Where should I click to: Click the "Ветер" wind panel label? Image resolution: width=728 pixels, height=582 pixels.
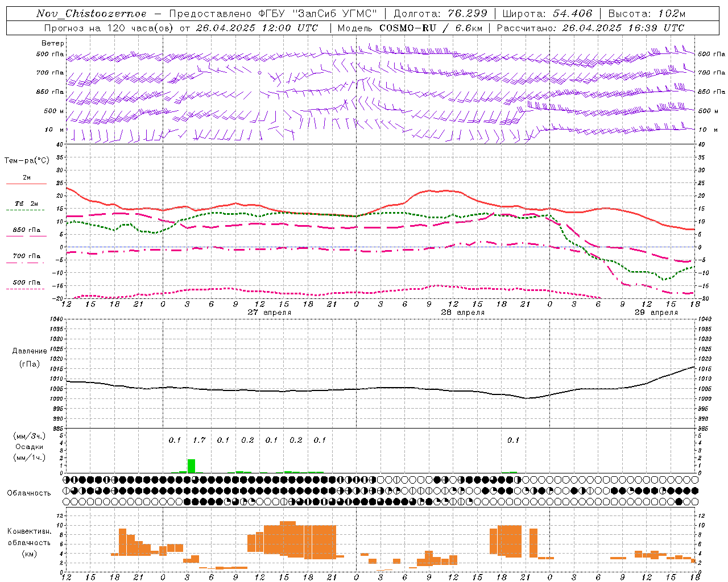pos(53,43)
